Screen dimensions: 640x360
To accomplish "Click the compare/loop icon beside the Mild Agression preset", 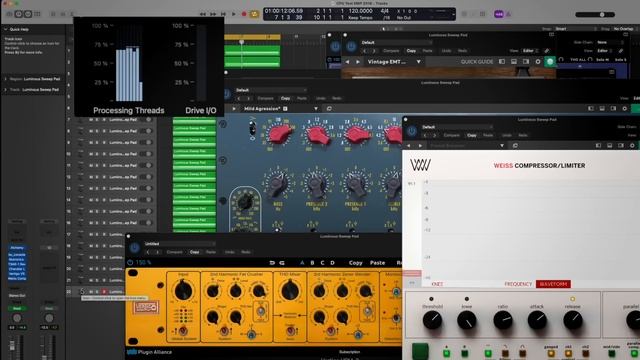I will pyautogui.click(x=329, y=109).
